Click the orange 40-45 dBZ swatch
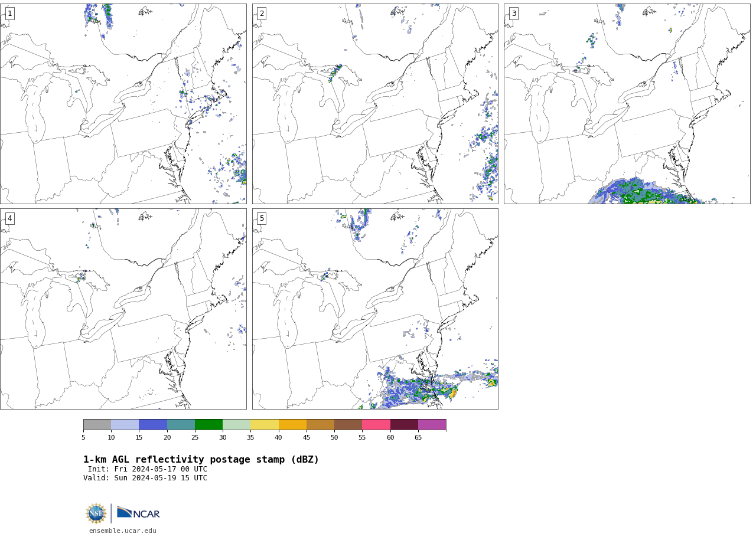The width and height of the screenshot is (756, 537). 292,425
